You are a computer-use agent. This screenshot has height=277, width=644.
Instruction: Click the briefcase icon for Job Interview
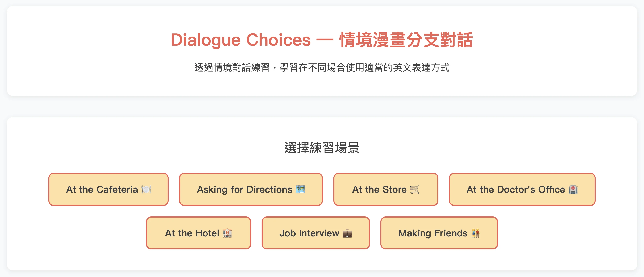(347, 233)
